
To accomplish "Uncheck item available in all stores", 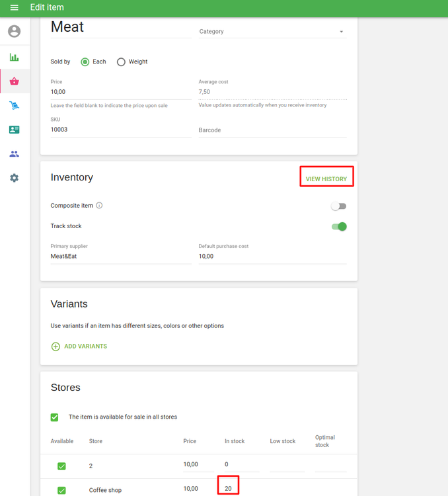I will 55,417.
